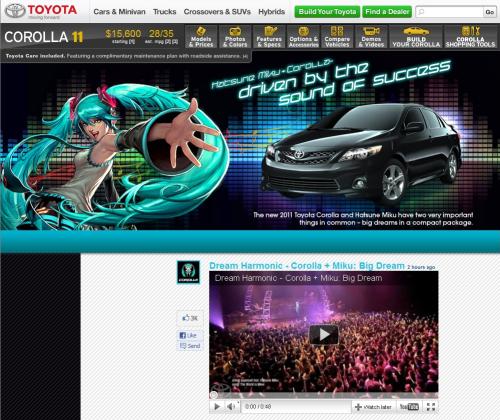Image resolution: width=500 pixels, height=420 pixels.
Task: Open Corolla Shopping Tools
Action: [470, 37]
